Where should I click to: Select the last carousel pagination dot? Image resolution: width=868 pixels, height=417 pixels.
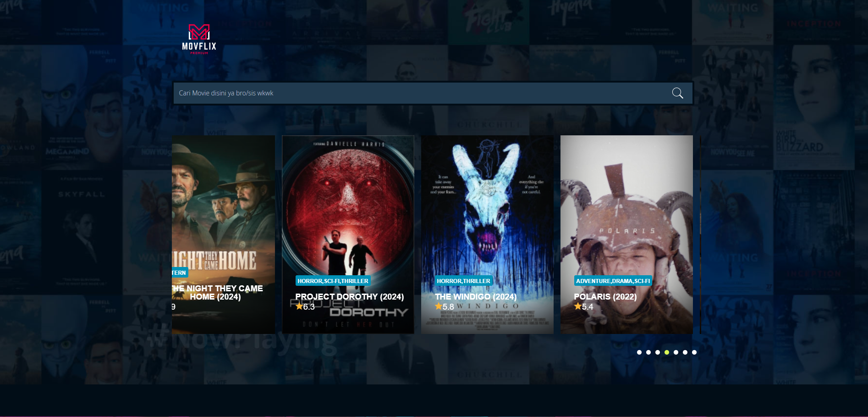click(x=694, y=352)
